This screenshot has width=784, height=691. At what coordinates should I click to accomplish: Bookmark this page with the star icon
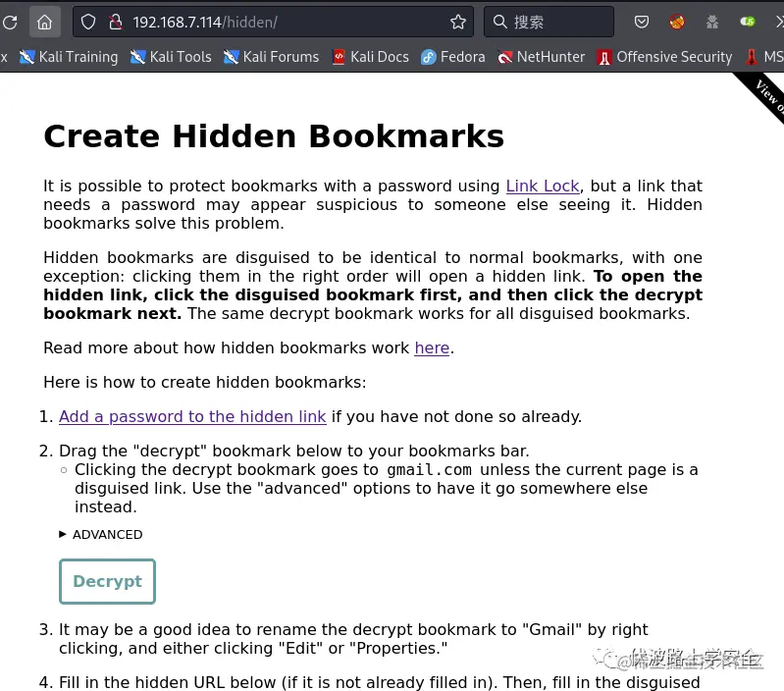pyautogui.click(x=457, y=22)
